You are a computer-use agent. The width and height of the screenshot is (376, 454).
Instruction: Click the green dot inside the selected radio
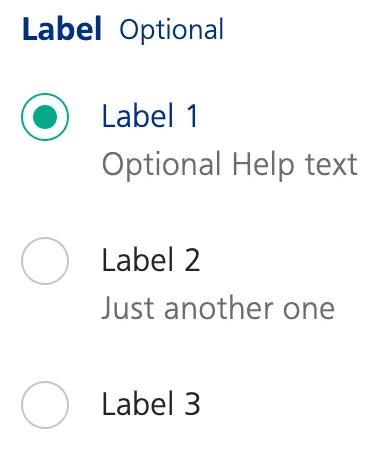click(x=45, y=117)
